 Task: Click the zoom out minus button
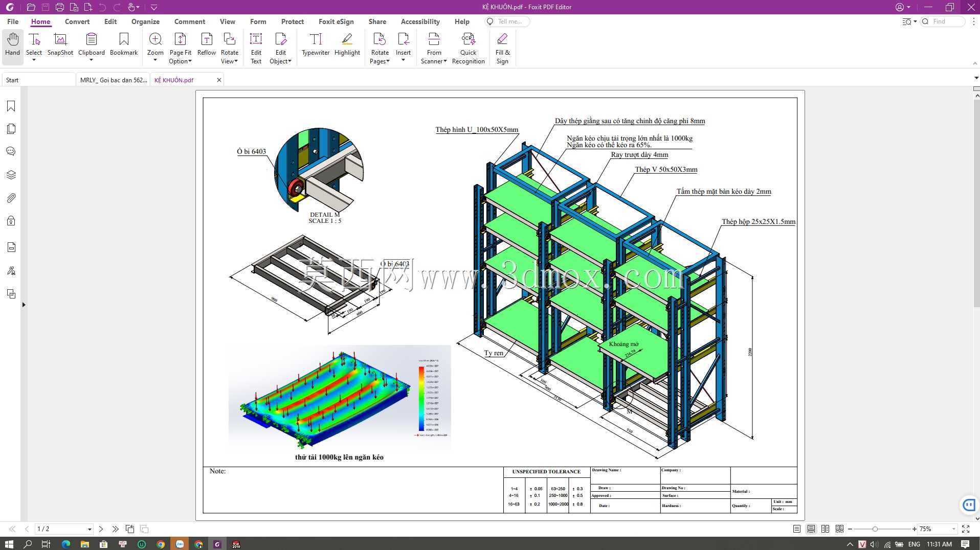point(850,529)
